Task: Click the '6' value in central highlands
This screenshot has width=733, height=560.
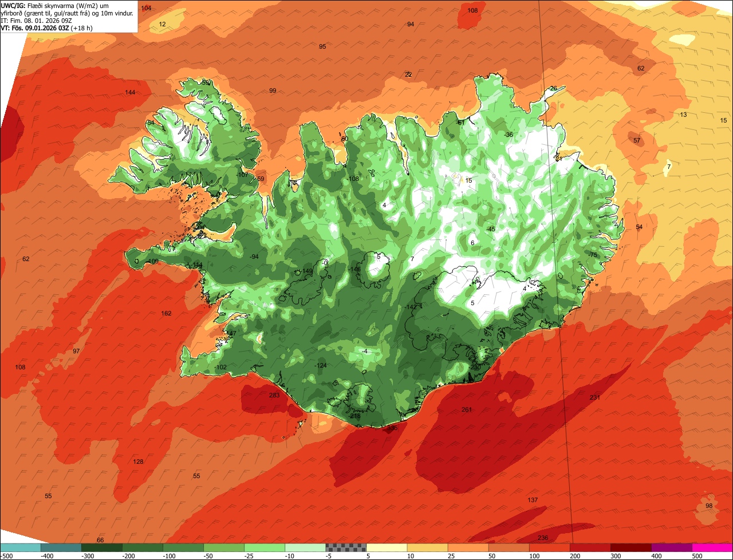Action: coord(472,243)
